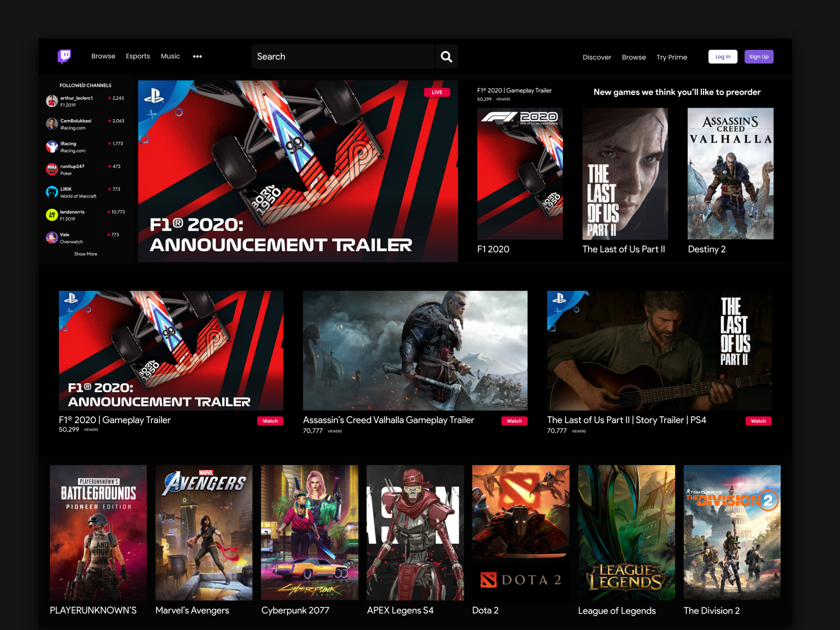Screen dimensions: 840x630
Task: Click 'Destiny 2' label under cover
Action: [707, 249]
